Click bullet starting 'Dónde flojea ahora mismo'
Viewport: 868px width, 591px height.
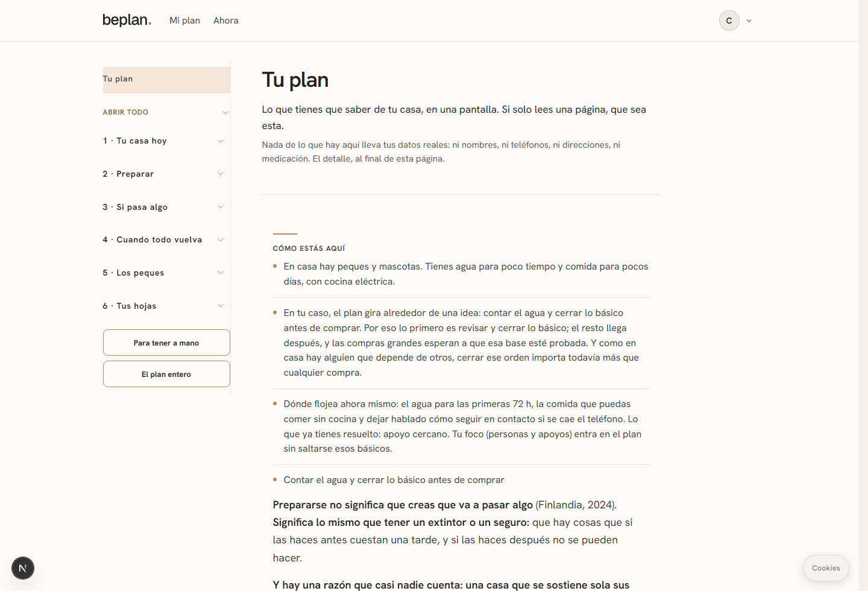click(x=462, y=426)
